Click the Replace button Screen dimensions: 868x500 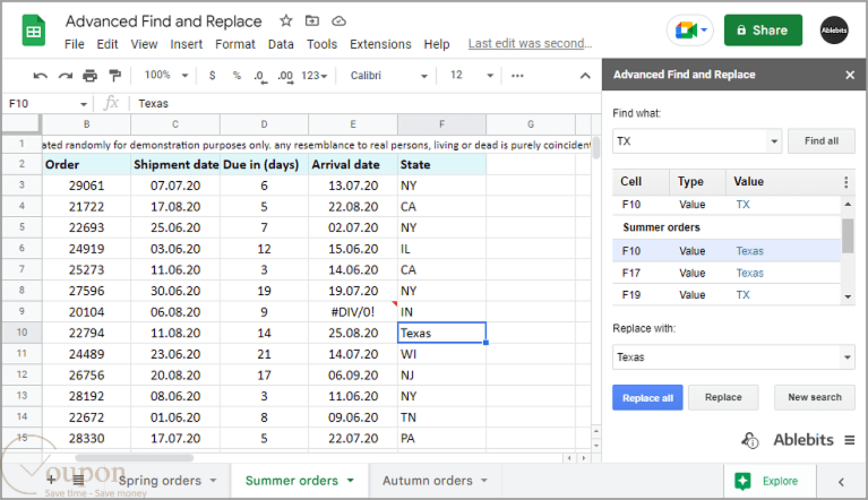tap(723, 397)
